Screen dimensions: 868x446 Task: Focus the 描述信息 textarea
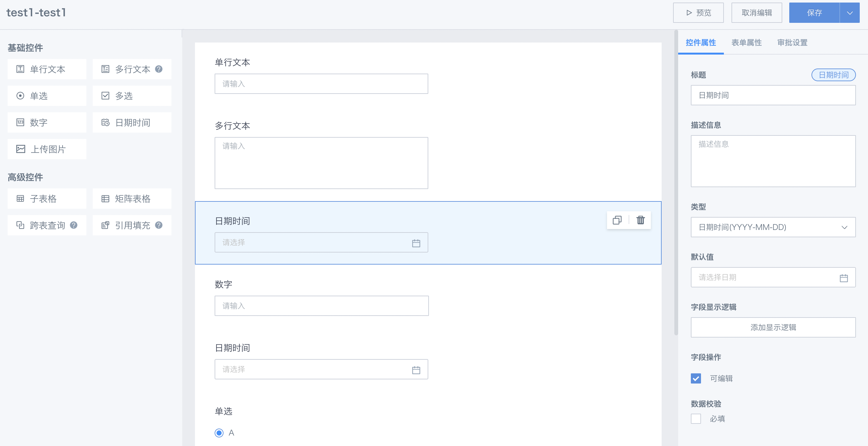[773, 161]
